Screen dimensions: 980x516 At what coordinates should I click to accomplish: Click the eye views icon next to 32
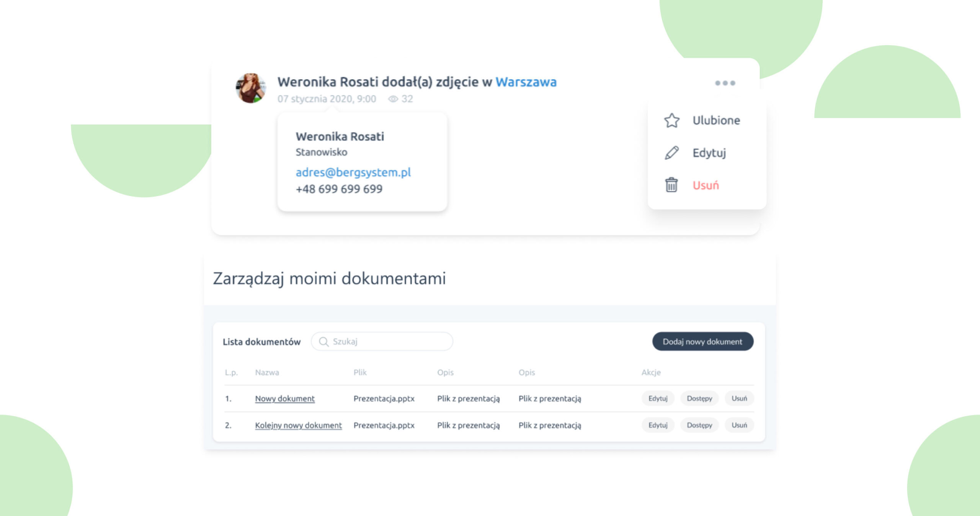coord(393,99)
